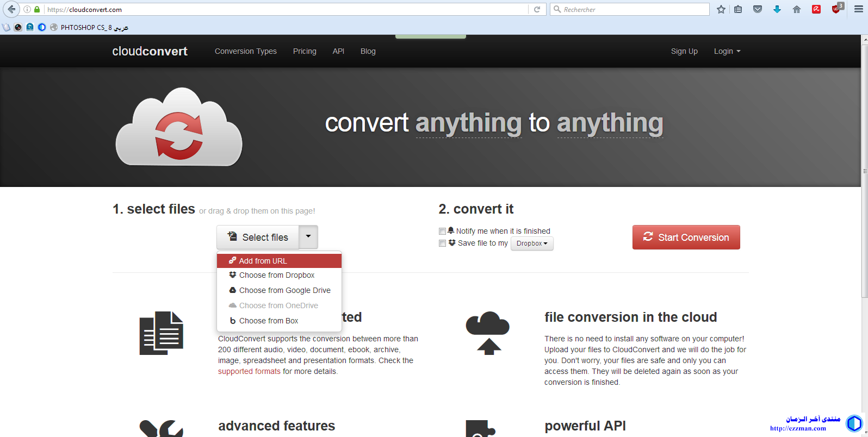
Task: Enable "Notify me when it is finished" checkbox
Action: point(442,232)
